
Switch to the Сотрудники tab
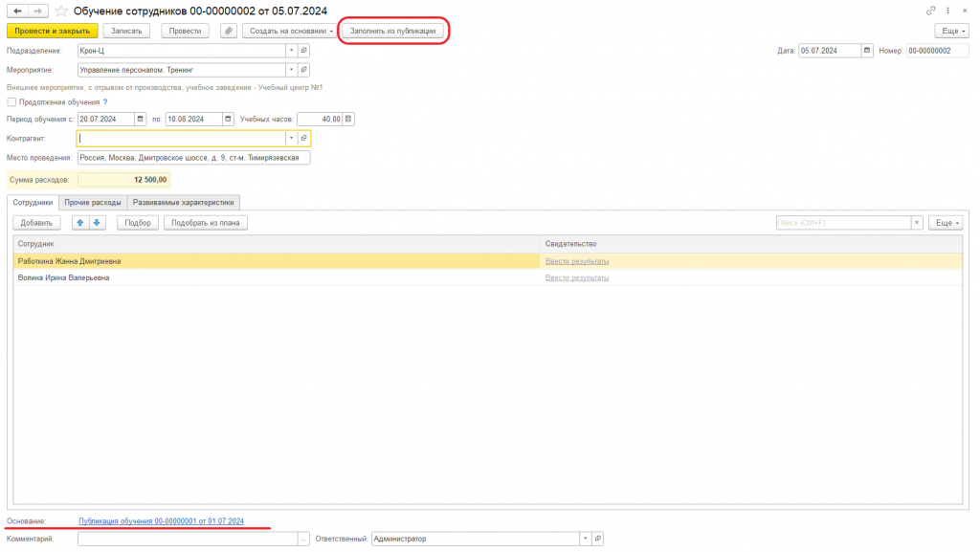[x=33, y=202]
